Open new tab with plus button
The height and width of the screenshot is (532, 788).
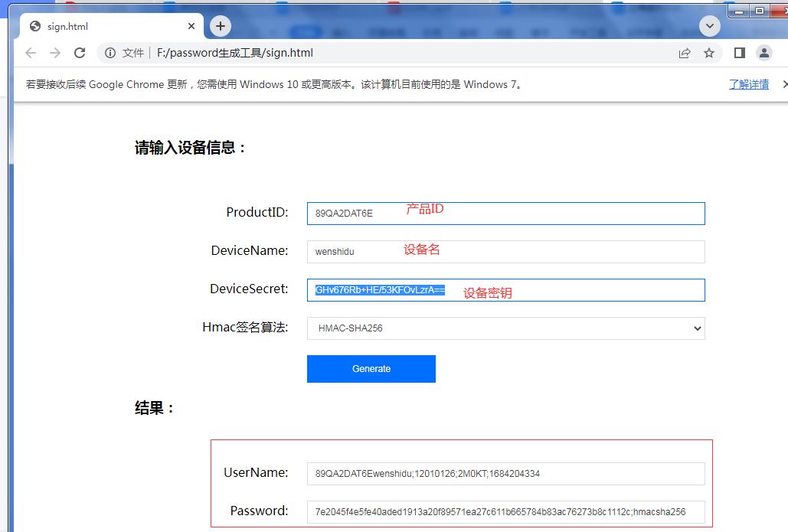click(x=221, y=26)
